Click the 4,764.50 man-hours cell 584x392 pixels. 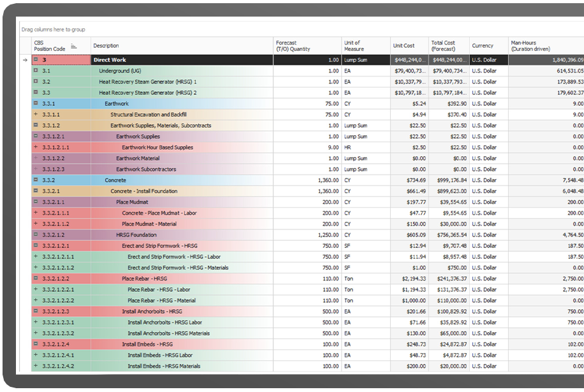pos(546,235)
